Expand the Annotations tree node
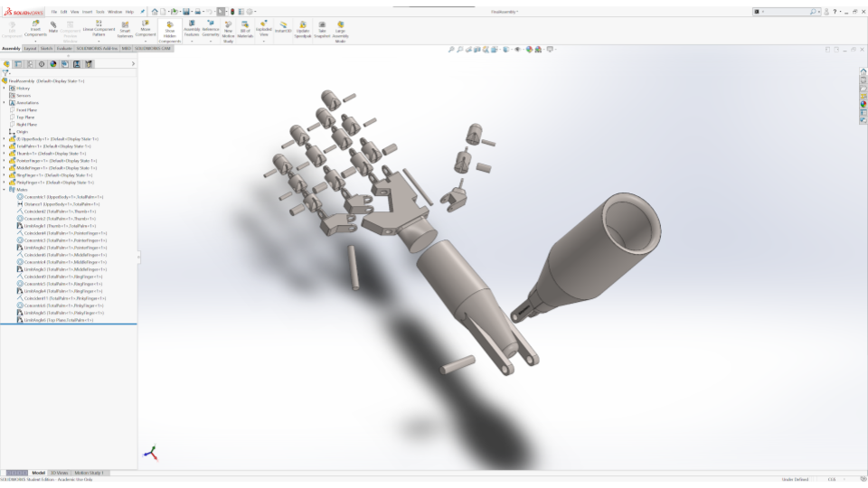868x488 pixels. (4, 103)
